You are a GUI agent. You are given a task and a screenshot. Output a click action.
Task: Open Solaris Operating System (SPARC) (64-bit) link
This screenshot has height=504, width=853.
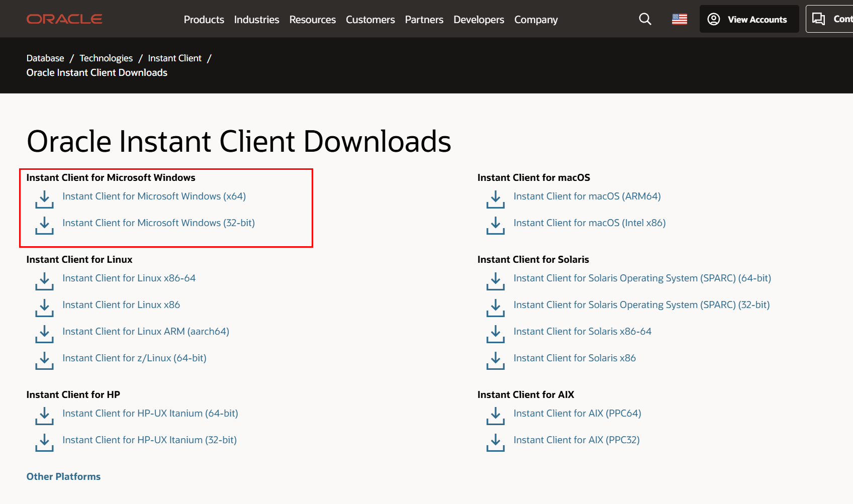(x=642, y=278)
